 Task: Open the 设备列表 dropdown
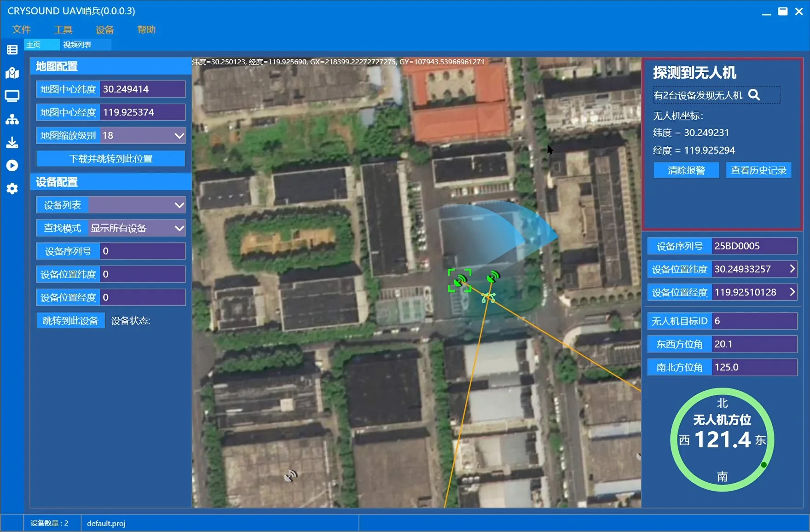(179, 205)
